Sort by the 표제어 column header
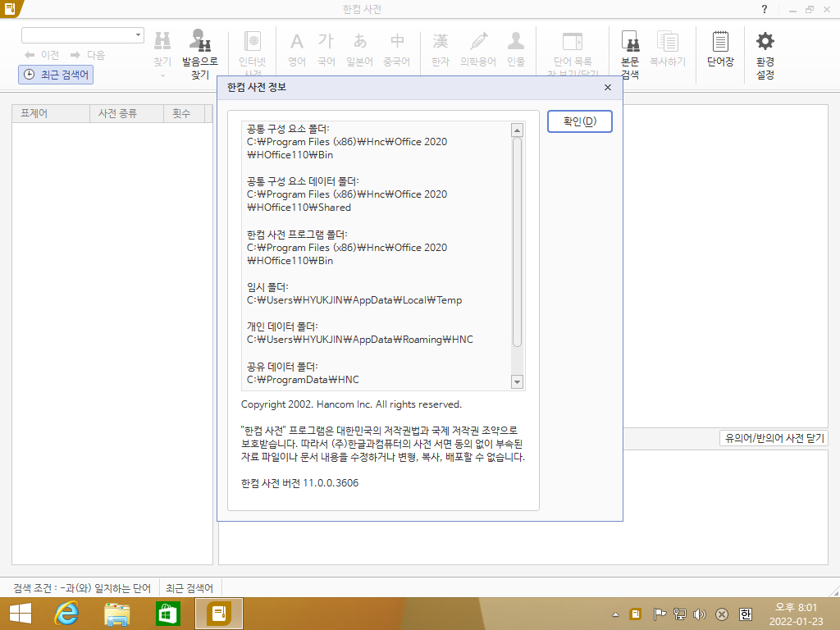The width and height of the screenshot is (840, 630). click(51, 113)
